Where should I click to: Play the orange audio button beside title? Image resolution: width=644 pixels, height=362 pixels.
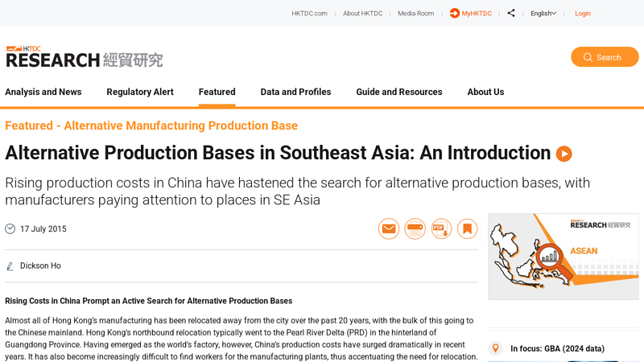[564, 154]
